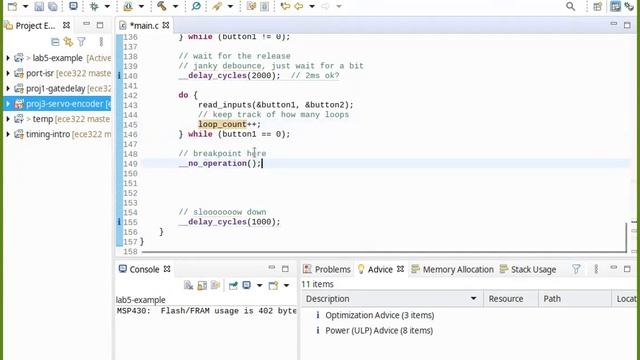Click the magnifier quick access search icon
Image resolution: width=640 pixels, height=360 pixels.
pos(571,6)
